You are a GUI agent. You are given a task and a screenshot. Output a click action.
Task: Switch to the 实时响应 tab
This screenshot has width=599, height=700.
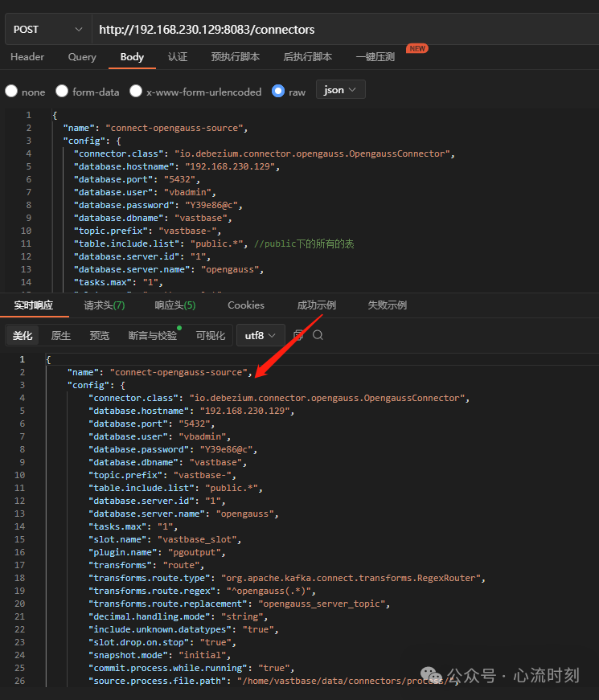(34, 305)
